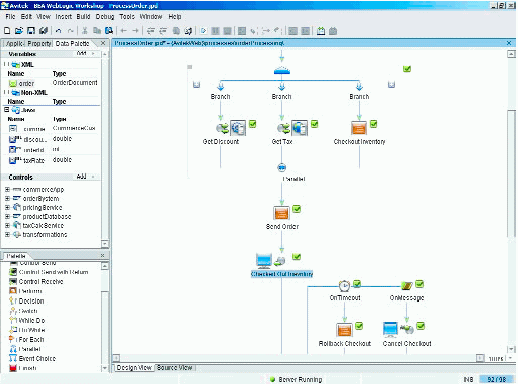Open the File menu
Screen dimensions: 518x384
point(10,17)
